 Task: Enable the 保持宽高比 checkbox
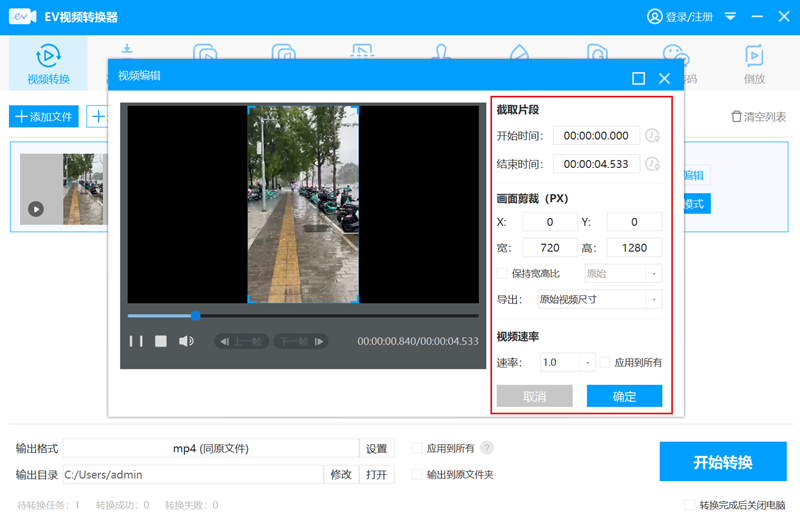pos(502,274)
